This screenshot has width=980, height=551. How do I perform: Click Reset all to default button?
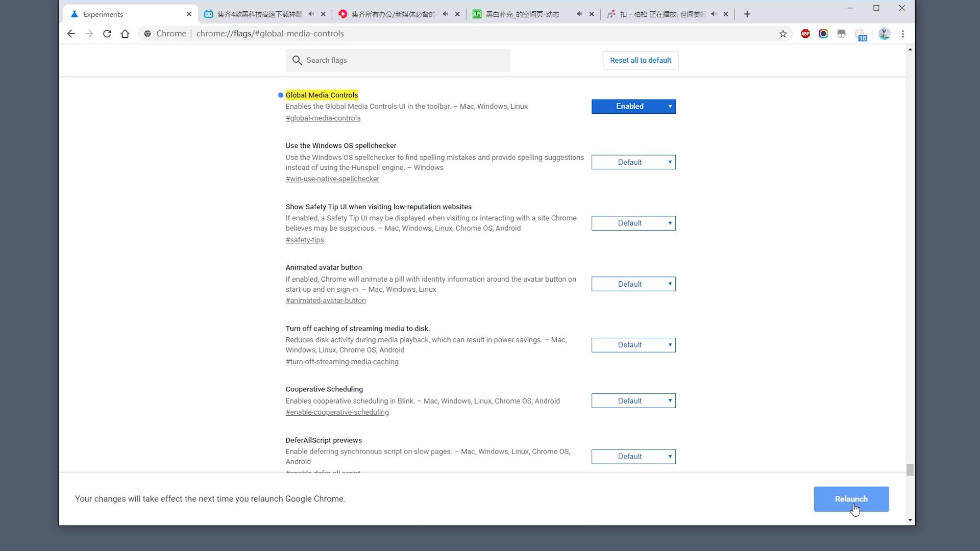pos(640,60)
